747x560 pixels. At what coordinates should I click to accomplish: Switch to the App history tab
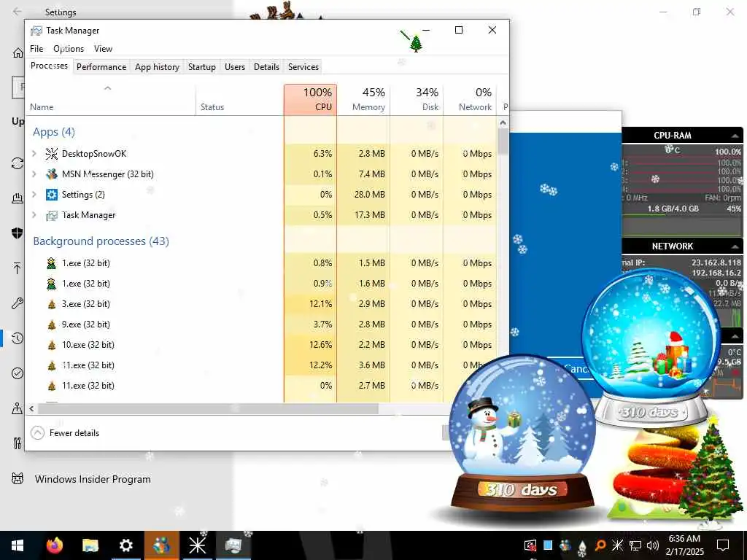tap(158, 66)
